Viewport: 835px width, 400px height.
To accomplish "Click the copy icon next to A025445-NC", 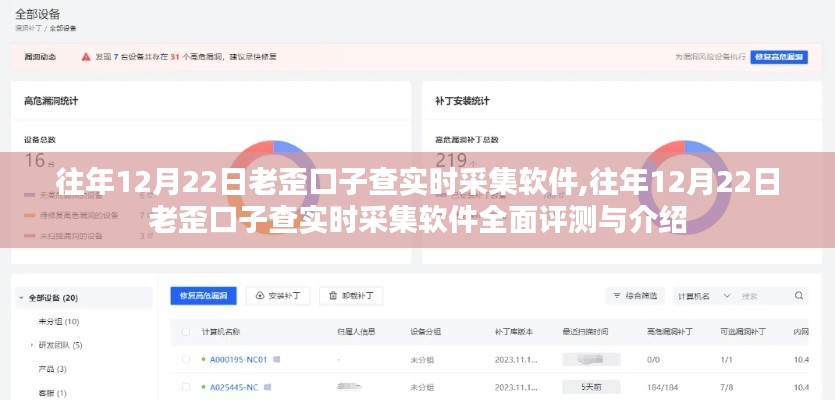I will (268, 386).
